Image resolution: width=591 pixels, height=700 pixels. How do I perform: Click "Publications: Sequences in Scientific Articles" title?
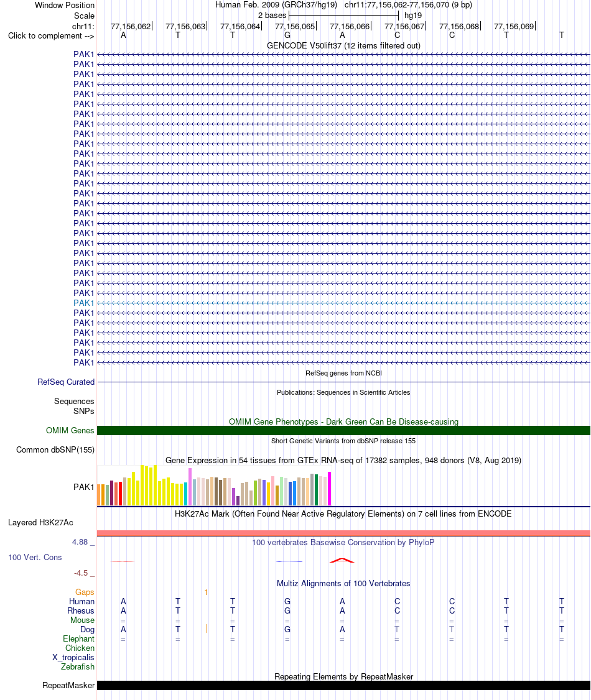[343, 392]
